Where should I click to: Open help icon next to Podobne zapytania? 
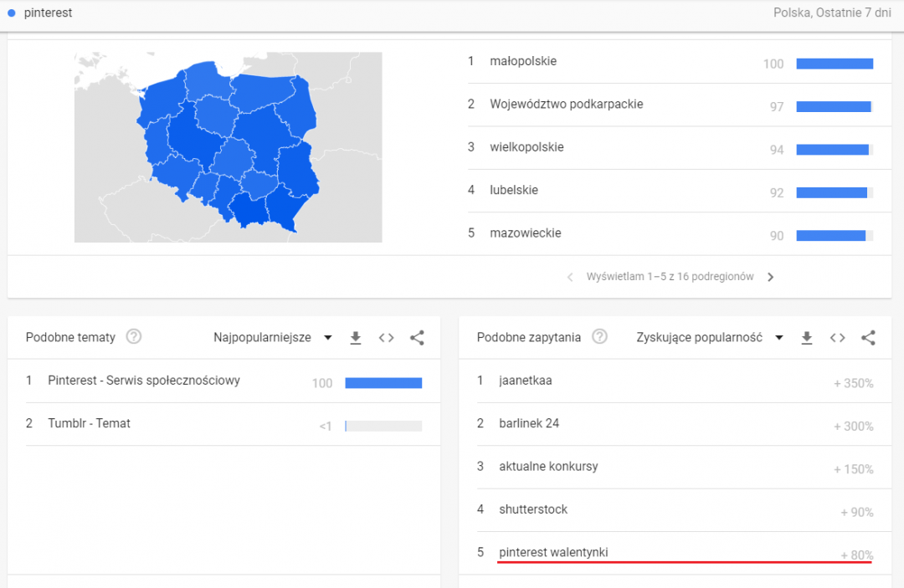[x=599, y=337]
